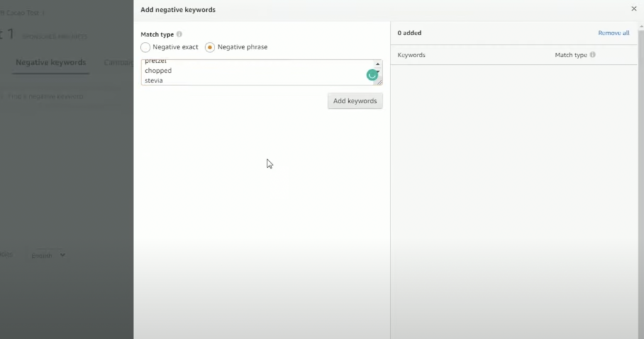Screen dimensions: 644x339
Task: Click the textarea vertical scrollbar track
Action: tap(378, 72)
